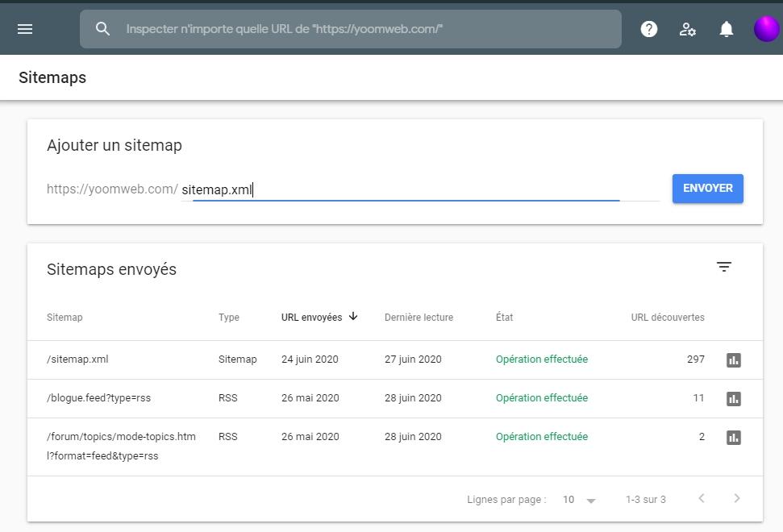Sort rows by the État column
The image size is (783, 532).
pyautogui.click(x=504, y=317)
